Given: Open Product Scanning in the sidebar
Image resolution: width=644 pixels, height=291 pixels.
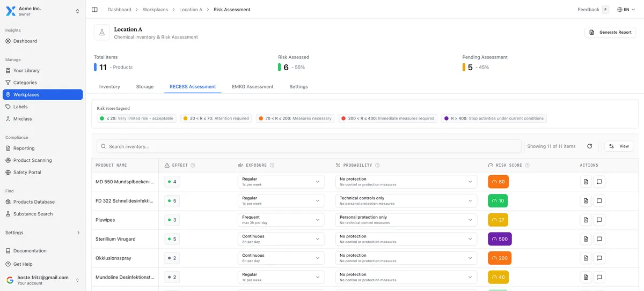Looking at the screenshot, I should click(32, 160).
